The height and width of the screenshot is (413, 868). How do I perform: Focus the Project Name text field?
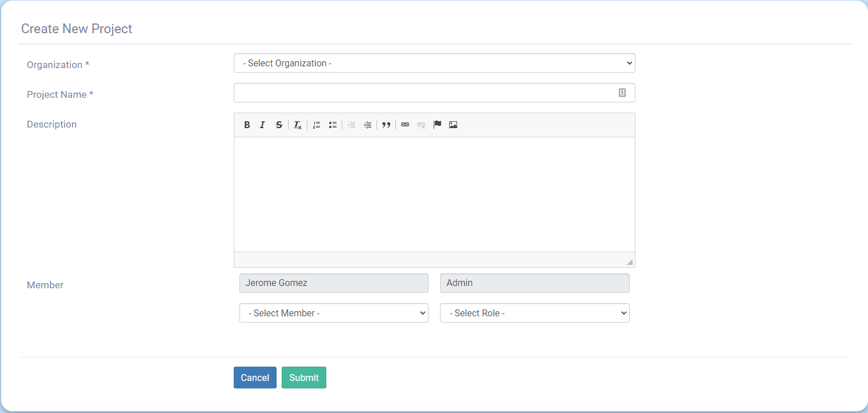coord(423,93)
